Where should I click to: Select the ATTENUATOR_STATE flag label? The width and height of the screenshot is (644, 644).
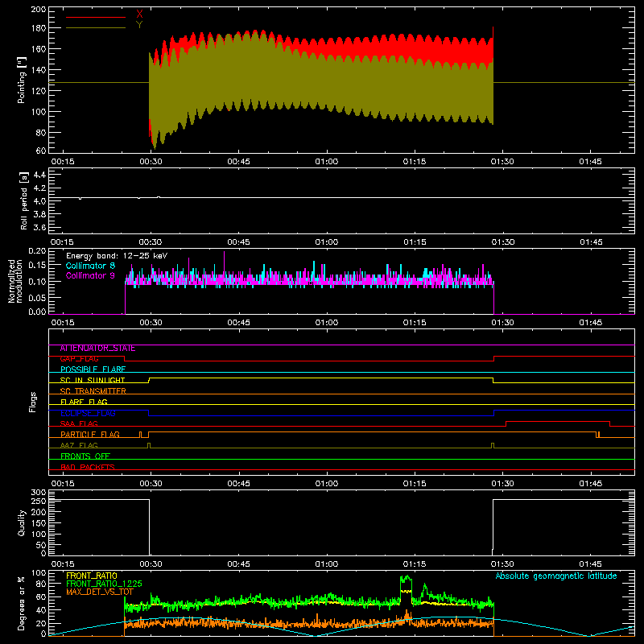[x=97, y=349]
